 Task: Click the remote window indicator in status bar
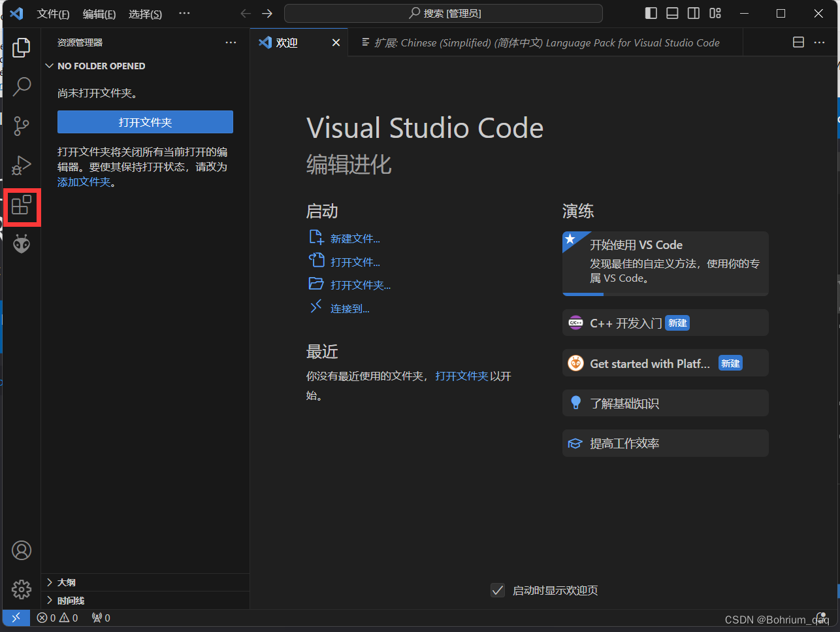(16, 618)
